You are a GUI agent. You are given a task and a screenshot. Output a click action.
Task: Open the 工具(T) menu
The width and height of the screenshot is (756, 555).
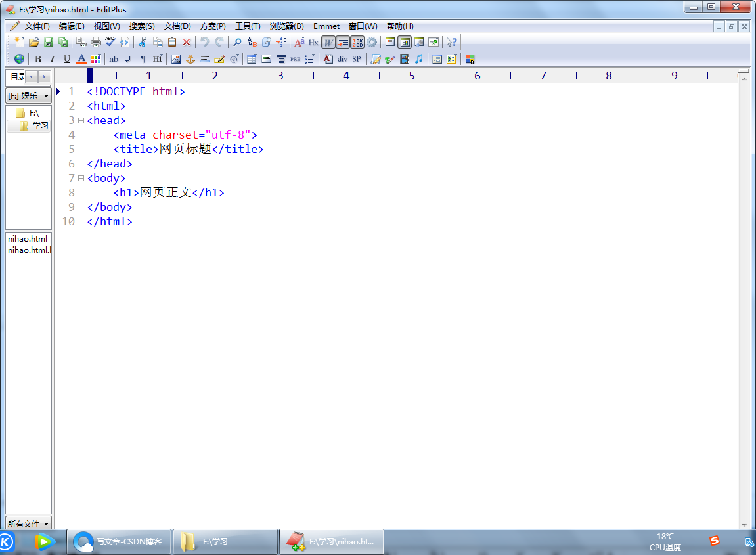pyautogui.click(x=248, y=26)
